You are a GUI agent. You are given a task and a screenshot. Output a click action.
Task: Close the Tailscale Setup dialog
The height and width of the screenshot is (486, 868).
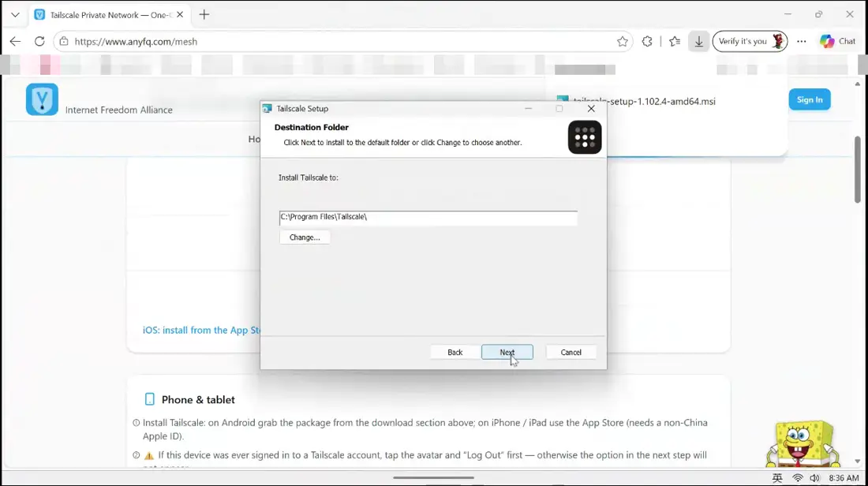tap(591, 109)
